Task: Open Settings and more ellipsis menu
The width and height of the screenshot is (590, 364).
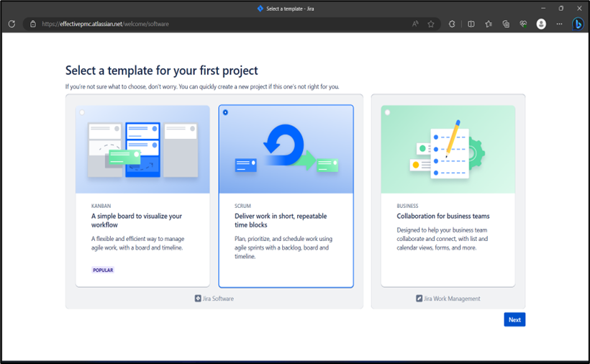Action: coord(560,24)
